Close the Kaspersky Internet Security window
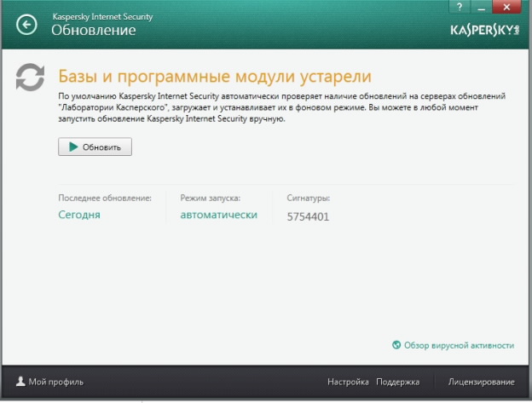This screenshot has width=532, height=403. (x=506, y=7)
